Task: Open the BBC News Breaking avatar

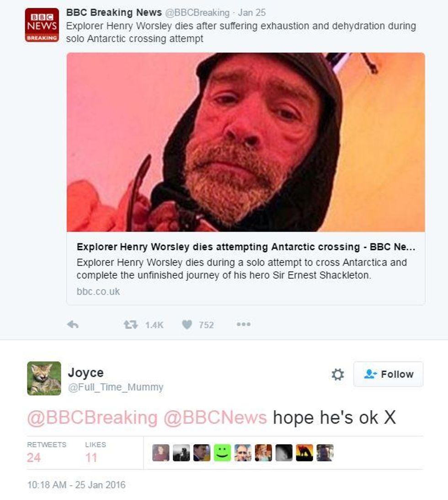Action: click(42, 25)
